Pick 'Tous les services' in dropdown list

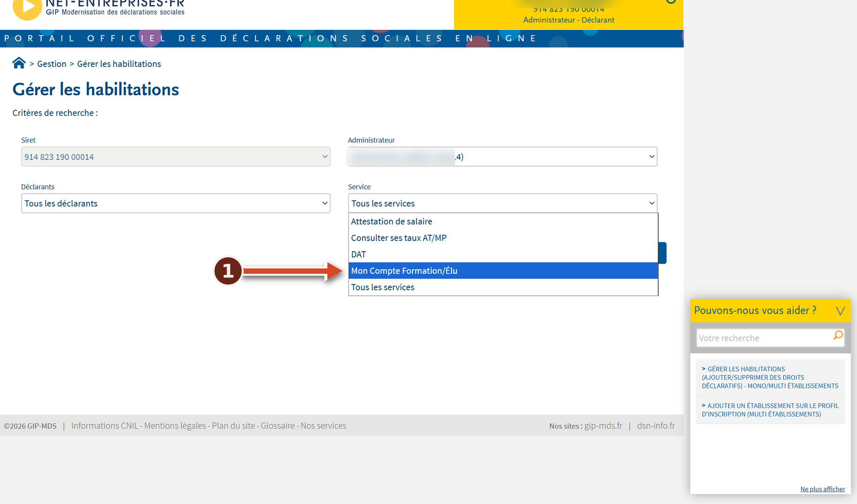[x=503, y=287]
